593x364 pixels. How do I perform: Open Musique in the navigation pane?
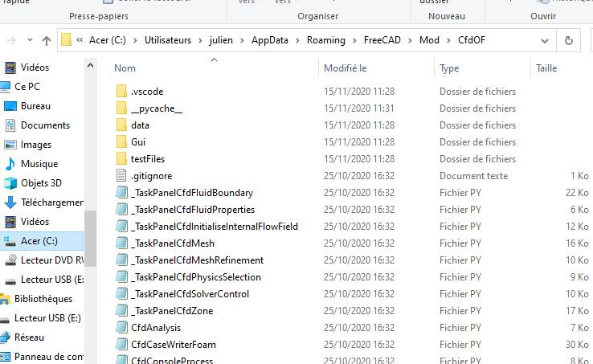tap(39, 164)
